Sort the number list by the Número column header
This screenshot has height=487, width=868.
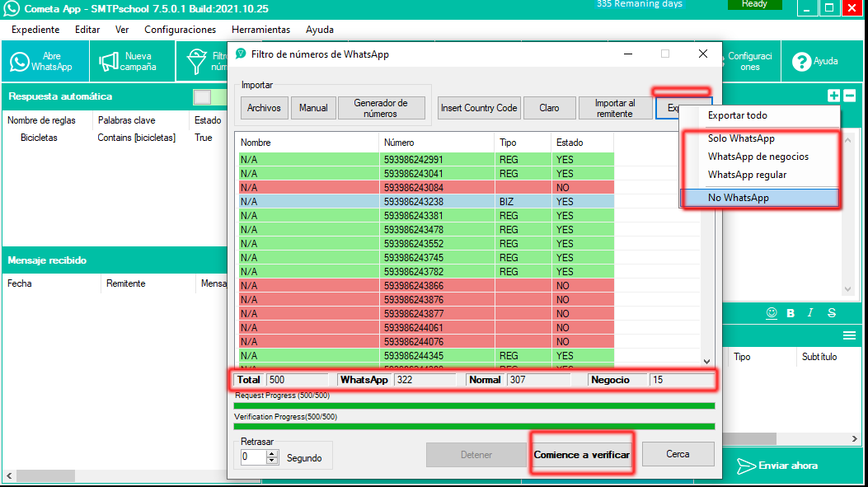436,143
